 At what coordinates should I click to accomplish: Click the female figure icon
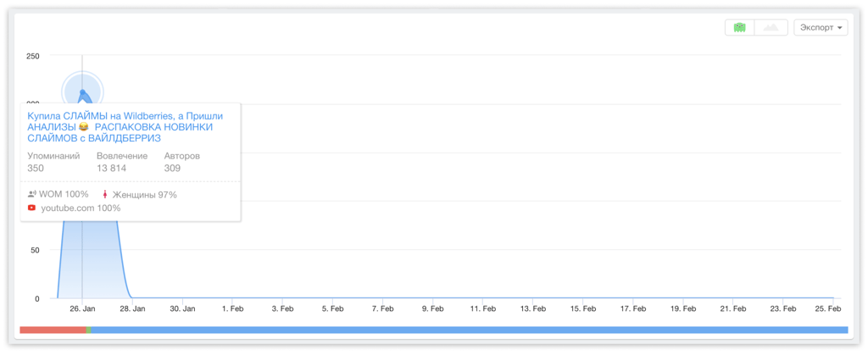click(x=105, y=194)
